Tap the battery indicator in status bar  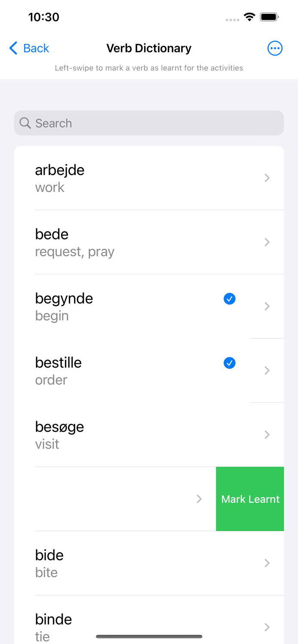tap(269, 17)
